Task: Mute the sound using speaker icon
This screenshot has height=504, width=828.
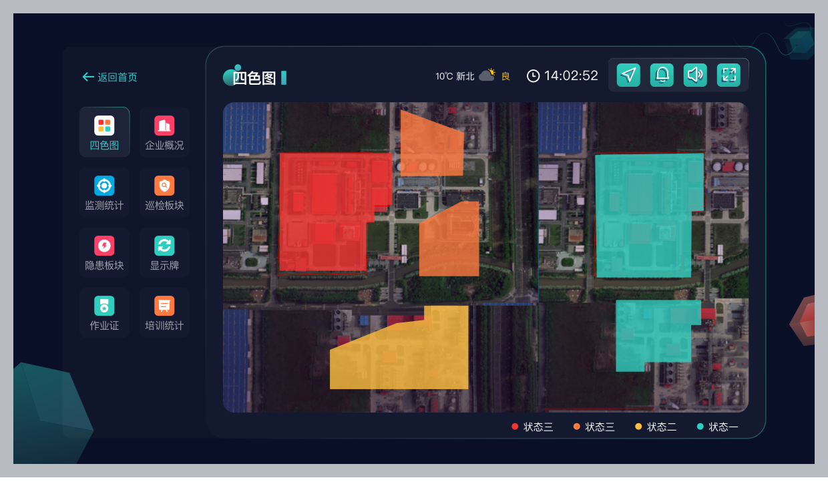Action: [695, 75]
